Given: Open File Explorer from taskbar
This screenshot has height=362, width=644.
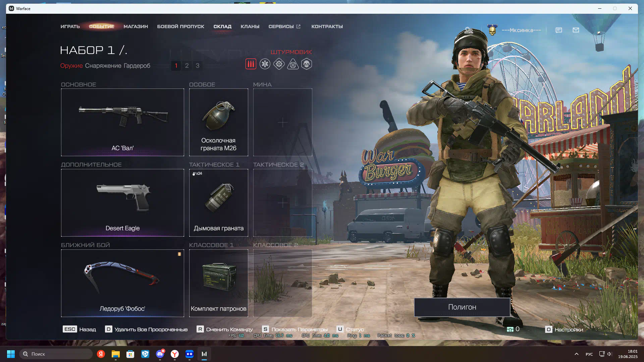Looking at the screenshot, I should (x=116, y=354).
